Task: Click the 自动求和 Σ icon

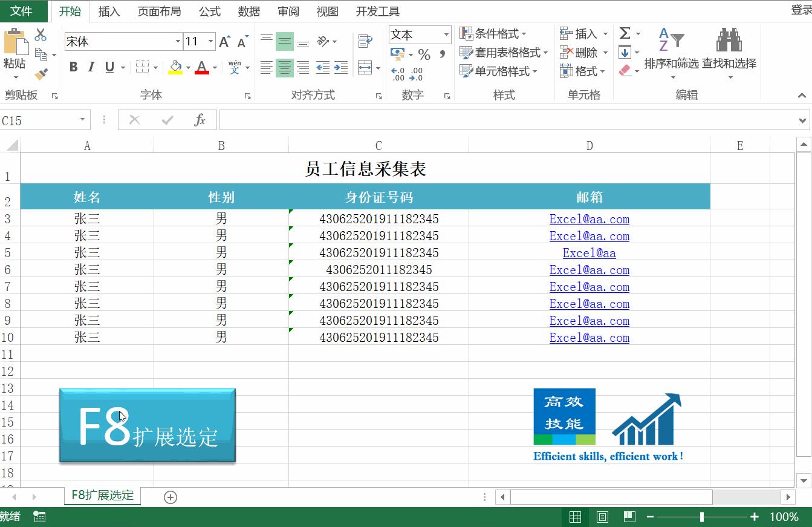Action: 624,33
